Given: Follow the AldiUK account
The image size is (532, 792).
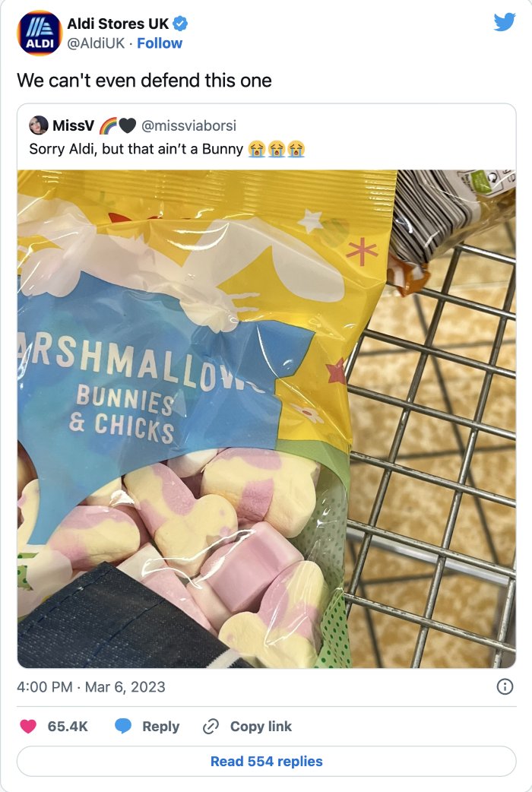Looking at the screenshot, I should [160, 43].
